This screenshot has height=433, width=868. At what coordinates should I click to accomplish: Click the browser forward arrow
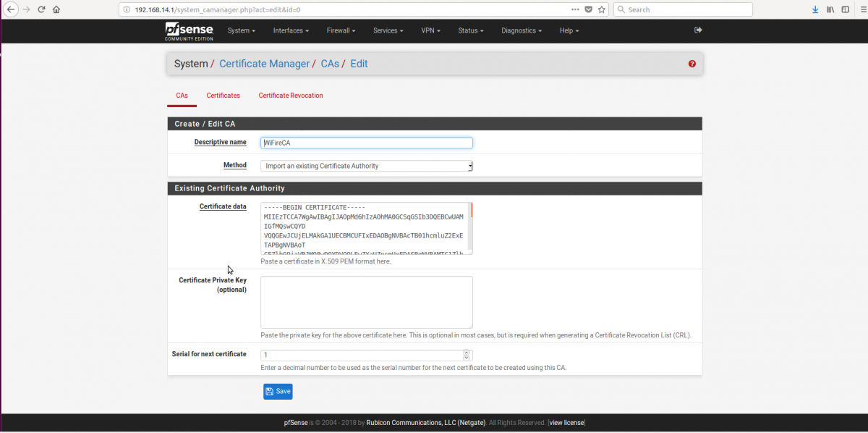pyautogui.click(x=27, y=9)
